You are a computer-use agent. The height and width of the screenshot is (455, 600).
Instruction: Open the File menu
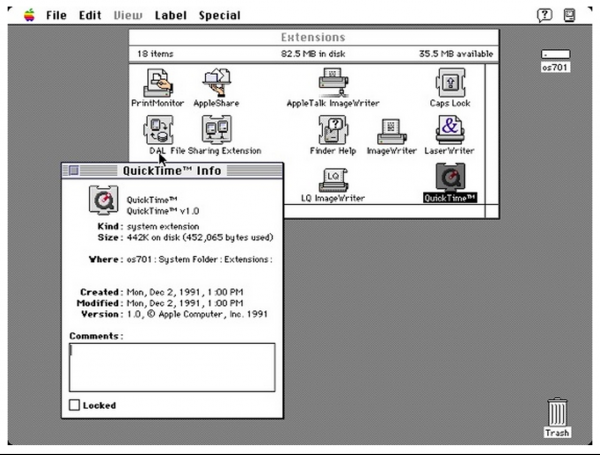point(56,15)
